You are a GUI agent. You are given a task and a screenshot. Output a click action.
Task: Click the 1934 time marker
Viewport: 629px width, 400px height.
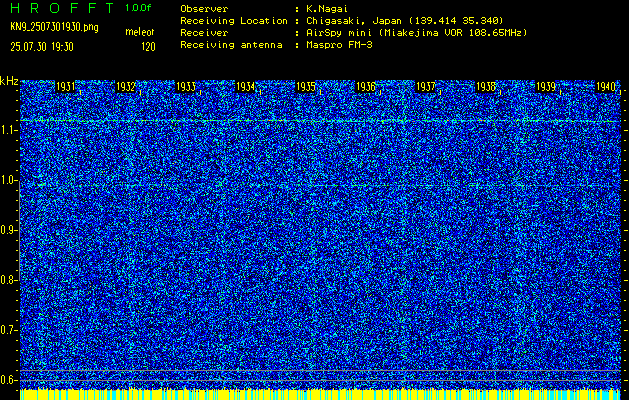[246, 87]
